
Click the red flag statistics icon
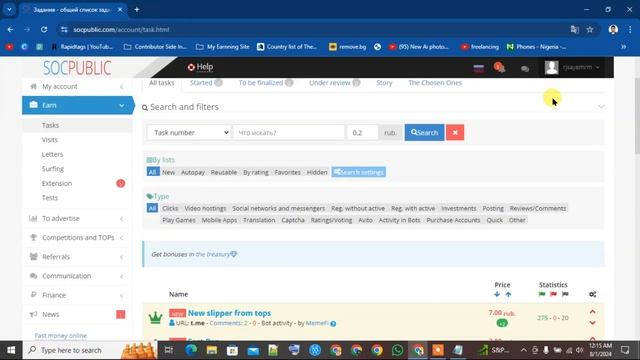coord(553,294)
